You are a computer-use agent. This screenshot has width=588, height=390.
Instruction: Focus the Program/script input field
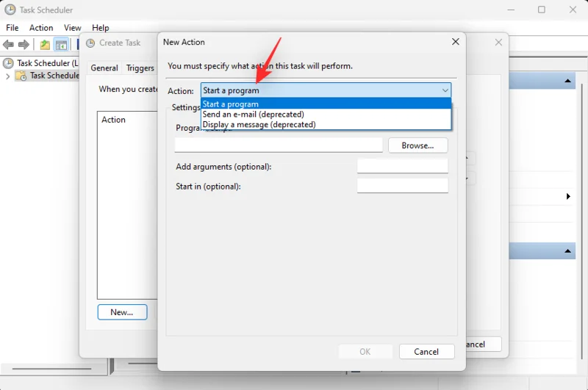click(x=279, y=145)
